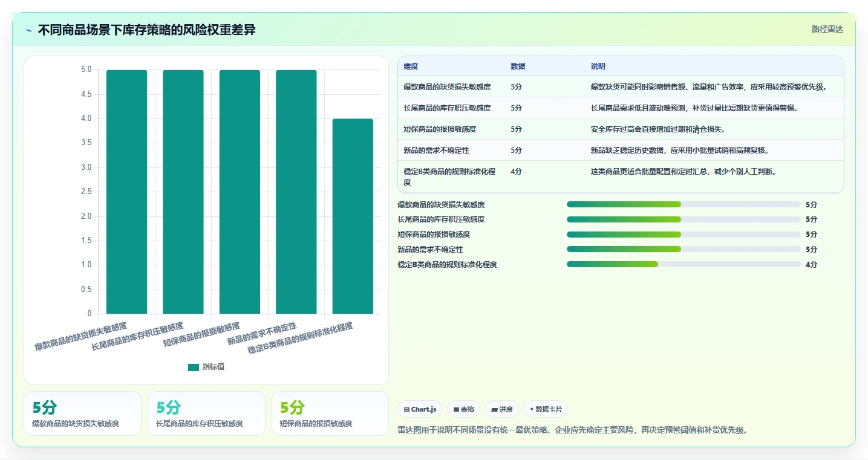Click the footer note starting 雷达图用于说明
868x460 pixels.
click(574, 430)
